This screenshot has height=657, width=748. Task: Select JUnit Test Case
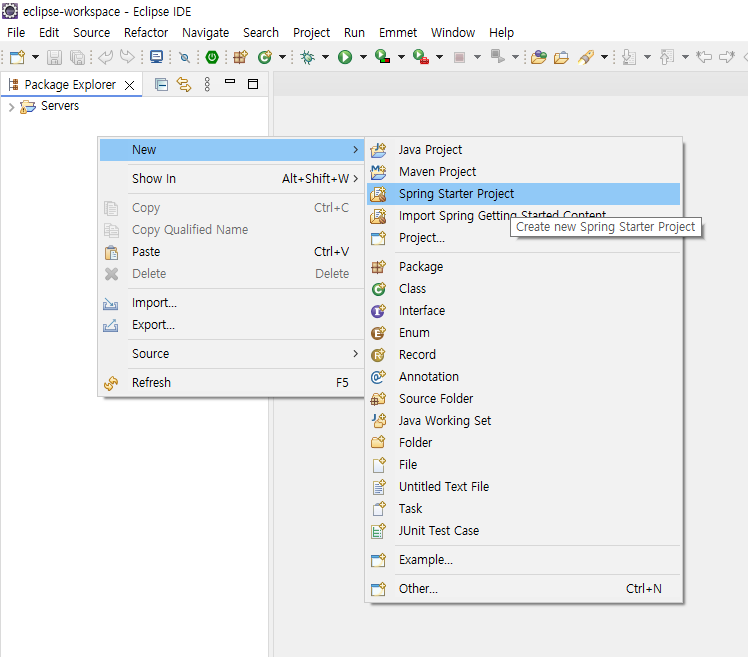[x=523, y=531]
